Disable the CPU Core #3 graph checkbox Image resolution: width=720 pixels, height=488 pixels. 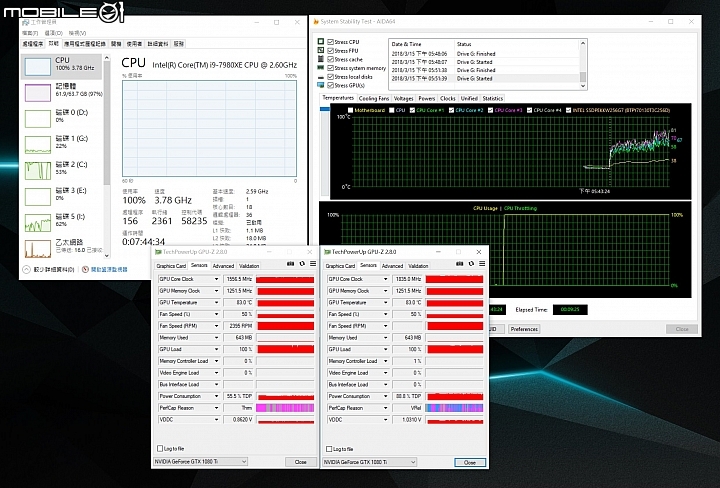point(490,110)
